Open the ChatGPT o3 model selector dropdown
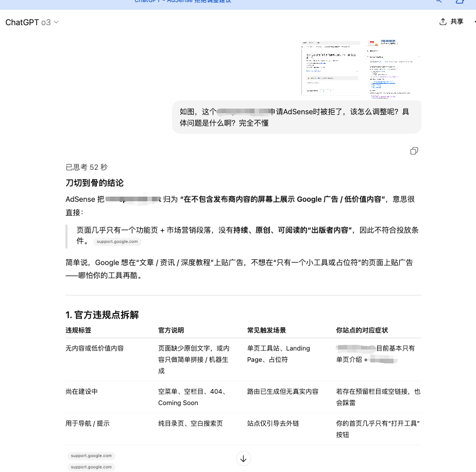Screen dimensions: 476x472 coord(32,22)
